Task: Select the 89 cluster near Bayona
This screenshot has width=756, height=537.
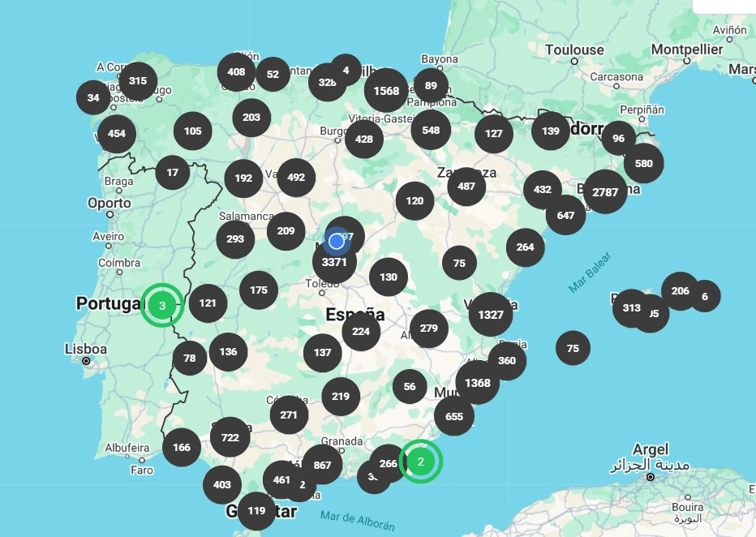Action: coord(431,85)
